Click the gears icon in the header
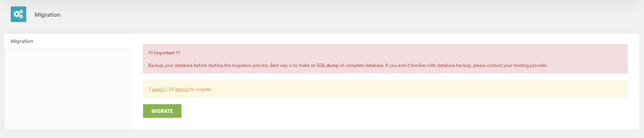The image size is (644, 138). click(18, 14)
